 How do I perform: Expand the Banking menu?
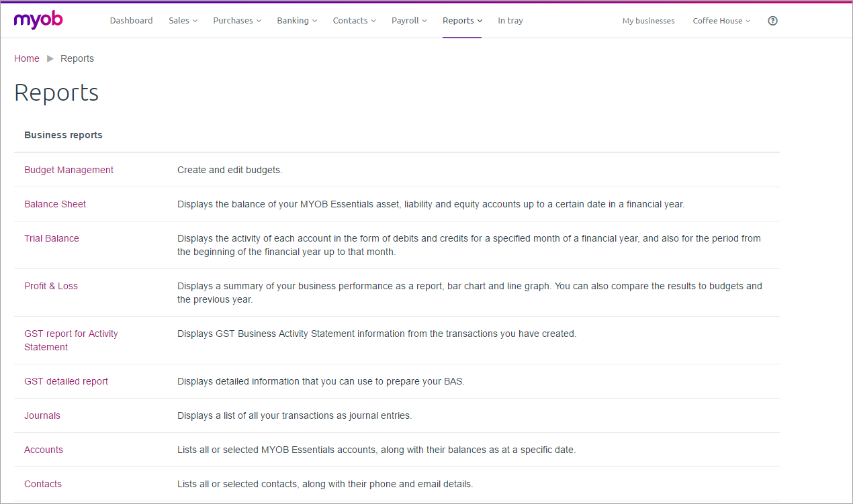click(297, 21)
